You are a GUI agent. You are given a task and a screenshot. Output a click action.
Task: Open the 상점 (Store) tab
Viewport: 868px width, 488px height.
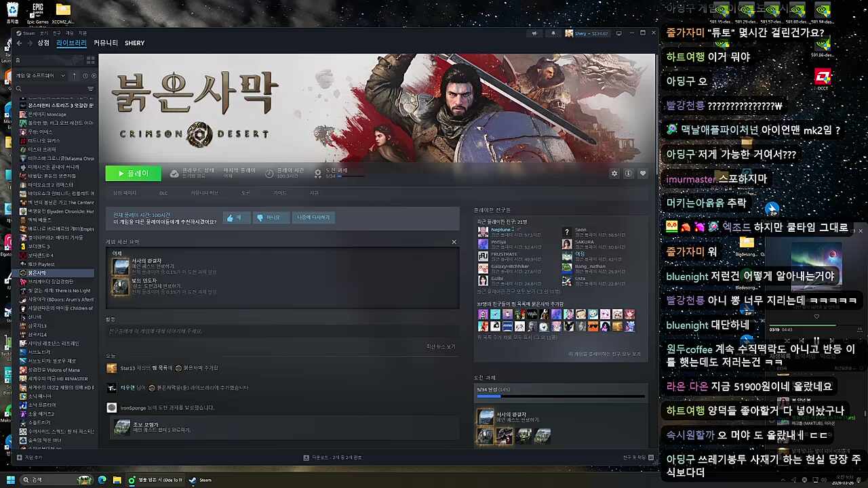point(43,43)
